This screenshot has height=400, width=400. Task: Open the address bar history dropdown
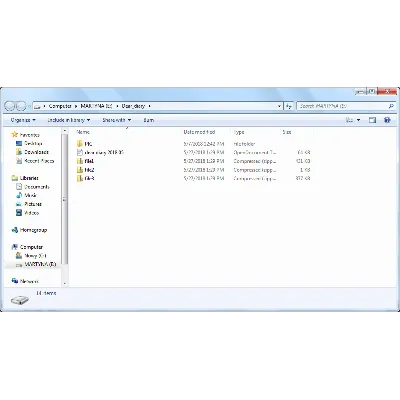[279, 106]
